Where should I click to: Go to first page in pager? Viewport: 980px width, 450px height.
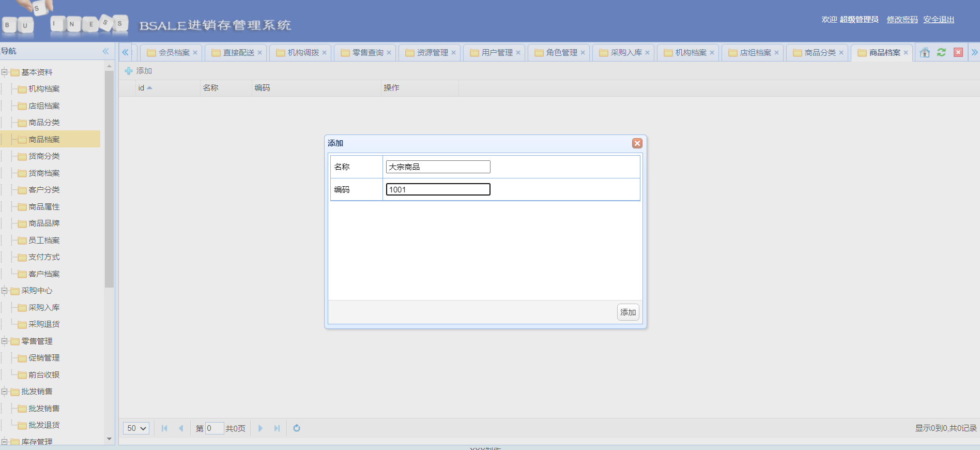click(x=164, y=428)
